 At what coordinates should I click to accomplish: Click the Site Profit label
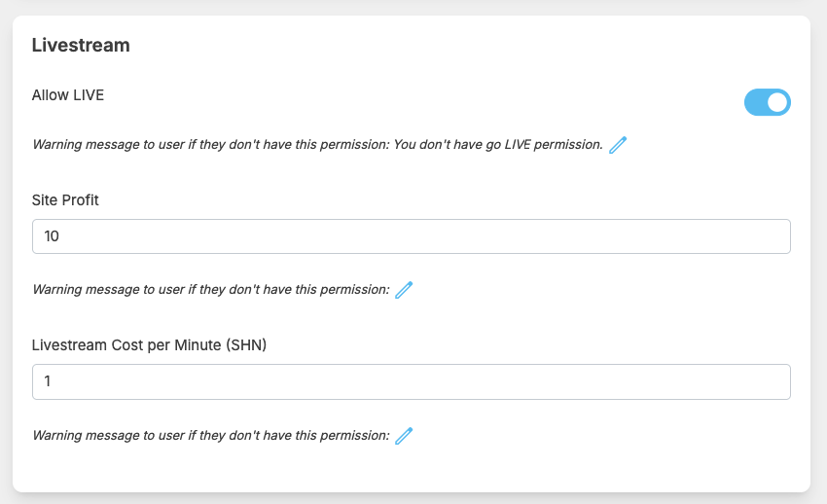65,200
